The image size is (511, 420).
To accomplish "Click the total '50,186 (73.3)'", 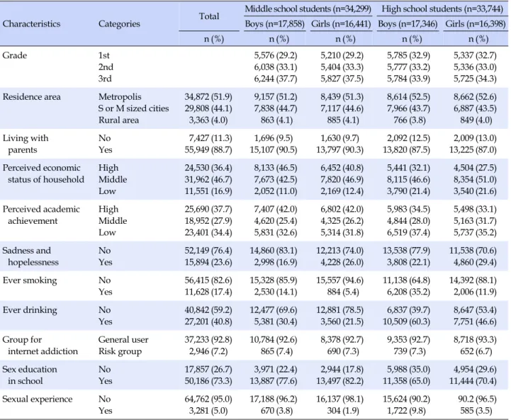I will click(208, 380).
